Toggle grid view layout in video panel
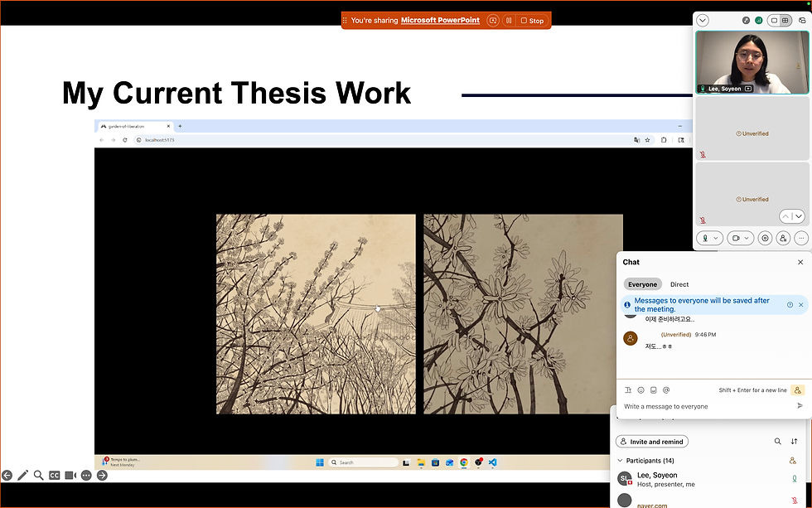The height and width of the screenshot is (508, 812). pyautogui.click(x=785, y=20)
